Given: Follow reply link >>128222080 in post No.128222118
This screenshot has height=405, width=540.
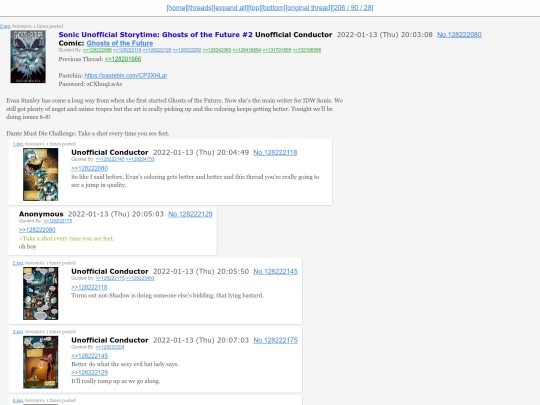Looking at the screenshot, I should point(90,168).
